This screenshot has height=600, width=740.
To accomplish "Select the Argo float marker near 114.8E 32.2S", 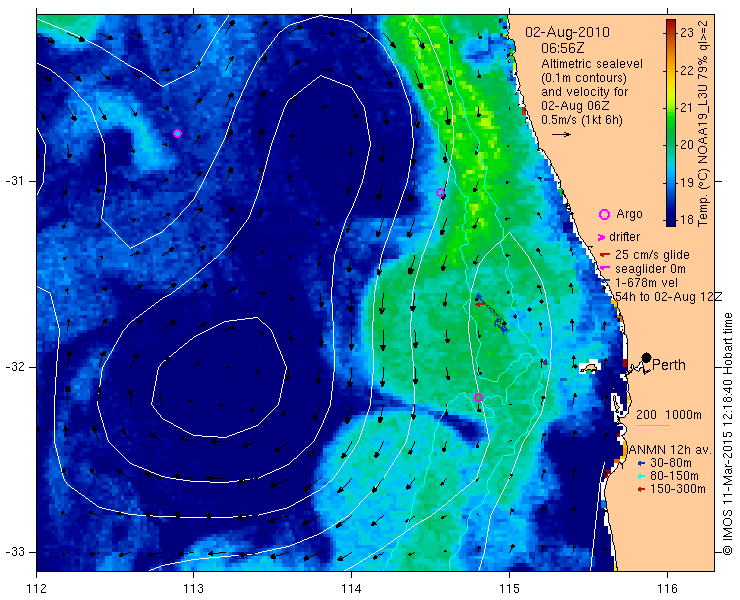I will click(478, 397).
